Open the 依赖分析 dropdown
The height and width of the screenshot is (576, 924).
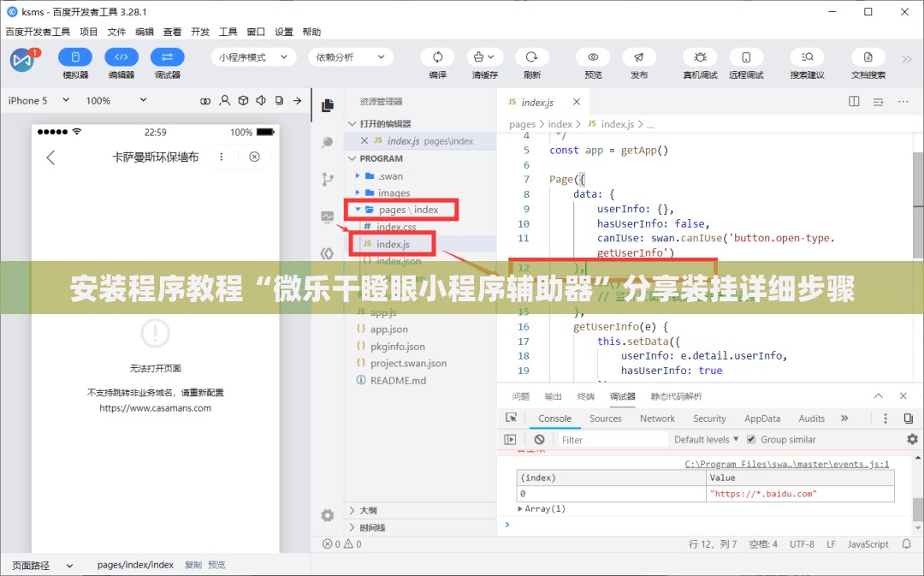[350, 57]
